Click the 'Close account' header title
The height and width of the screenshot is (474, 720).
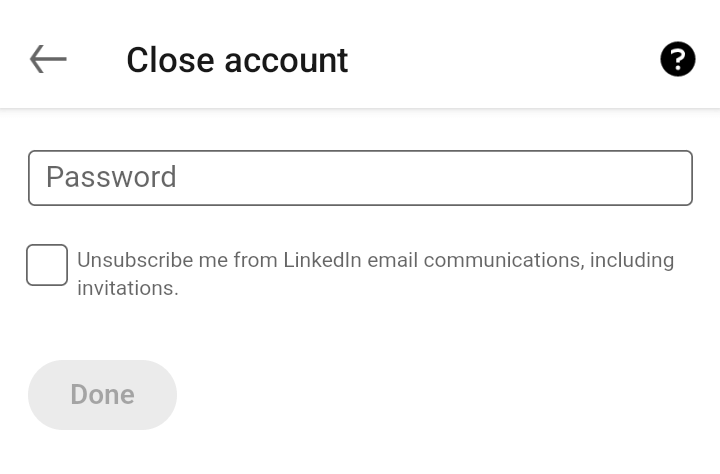237,60
